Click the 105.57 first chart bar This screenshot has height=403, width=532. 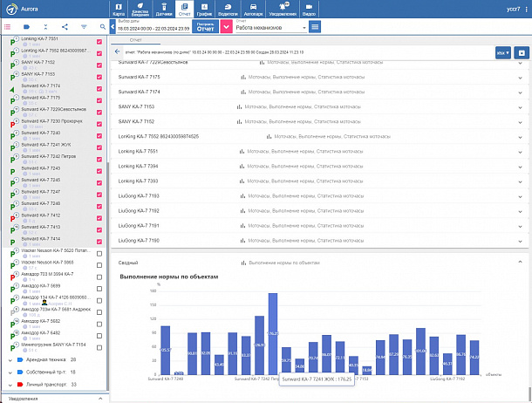point(165,351)
